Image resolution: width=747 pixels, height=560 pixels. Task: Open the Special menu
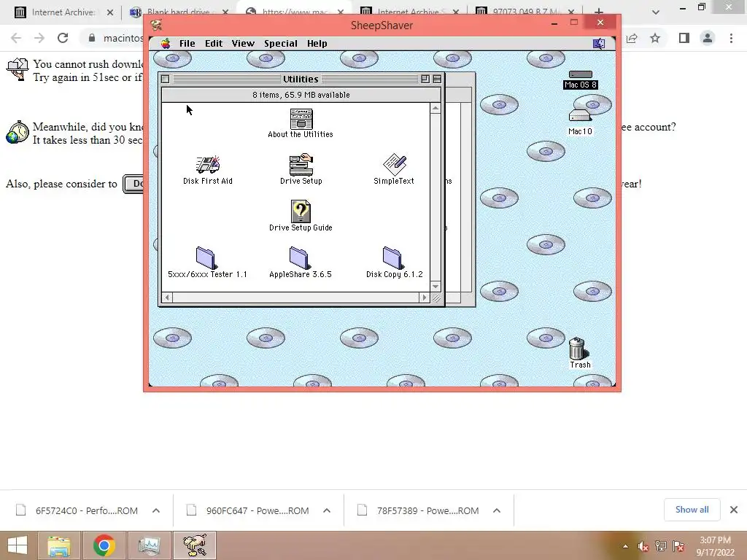(281, 43)
